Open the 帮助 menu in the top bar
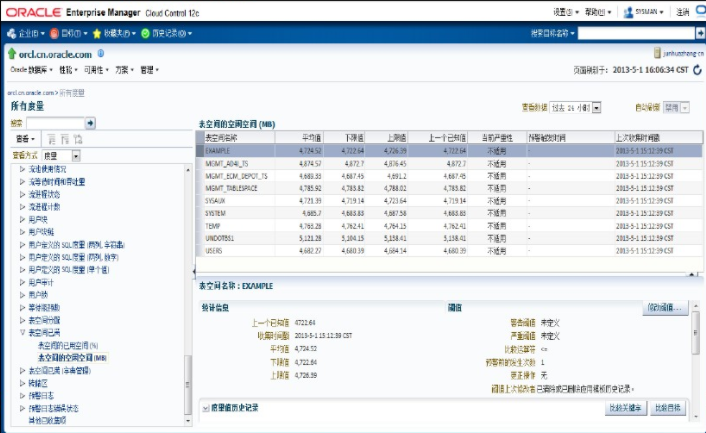 [x=597, y=12]
